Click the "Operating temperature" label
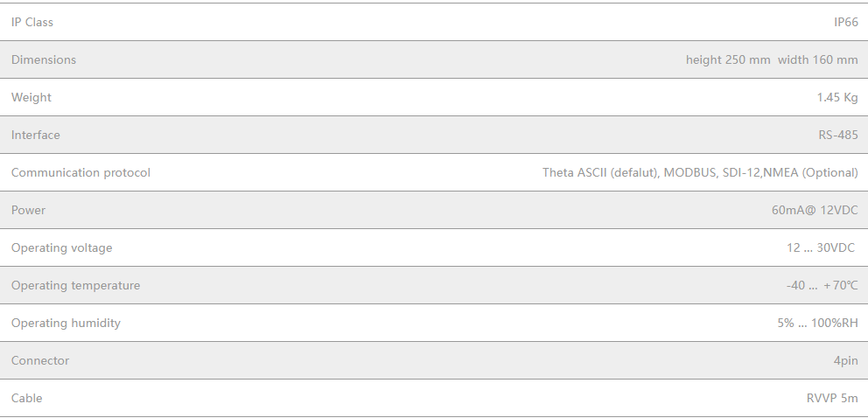The height and width of the screenshot is (418, 868). point(75,285)
